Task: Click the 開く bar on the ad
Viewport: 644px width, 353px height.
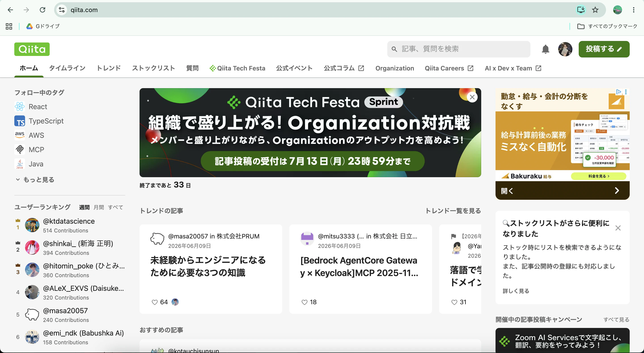Action: 562,191
